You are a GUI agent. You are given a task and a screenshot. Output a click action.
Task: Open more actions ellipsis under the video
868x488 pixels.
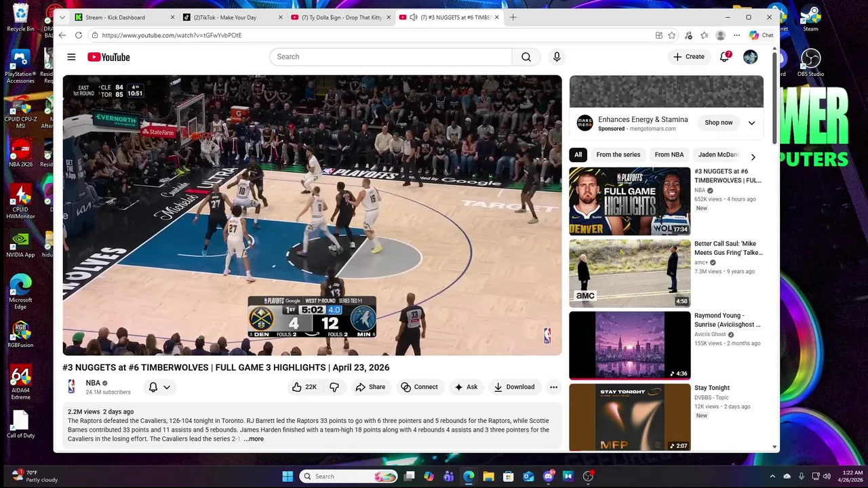tap(553, 387)
